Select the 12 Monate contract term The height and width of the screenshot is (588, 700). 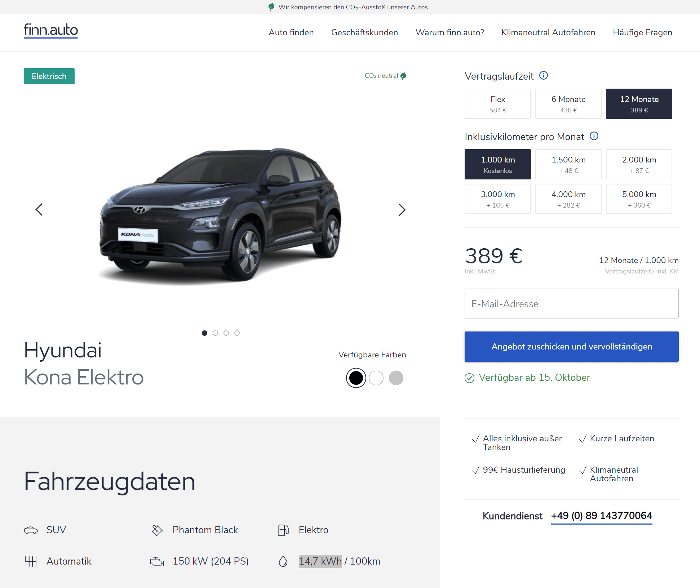(639, 104)
